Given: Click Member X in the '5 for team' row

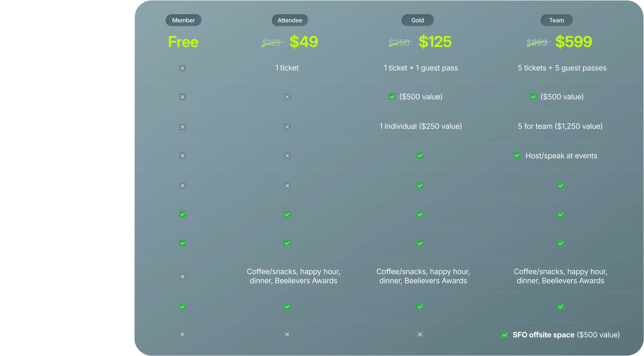Looking at the screenshot, I should coord(182,127).
